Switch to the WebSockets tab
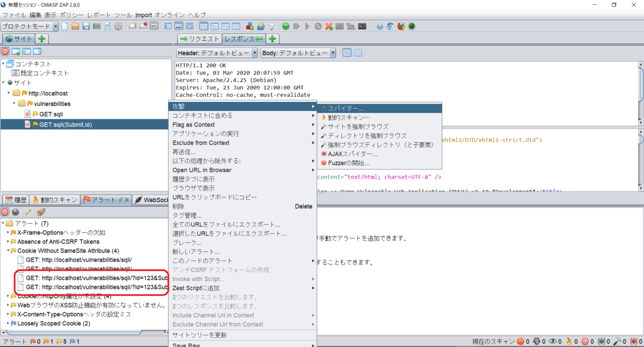 click(150, 200)
